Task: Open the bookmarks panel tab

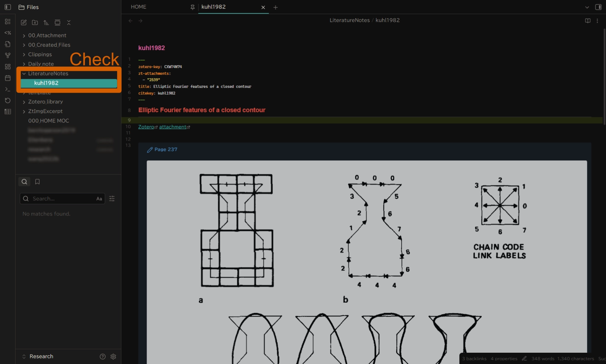Action: coord(37,182)
